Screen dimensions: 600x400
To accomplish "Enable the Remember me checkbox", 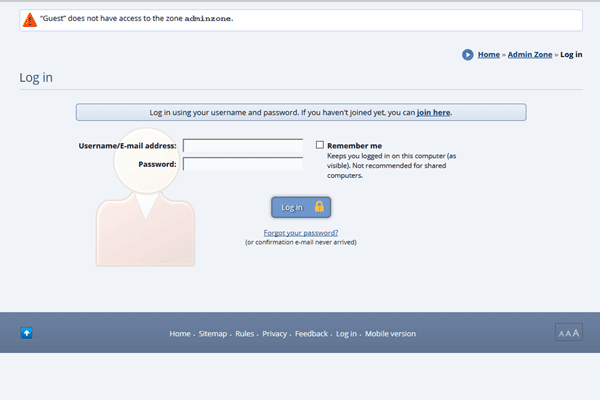I will coord(320,145).
